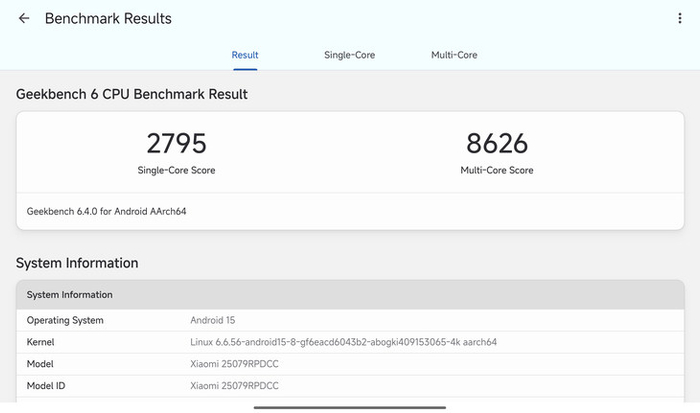This screenshot has width=700, height=413.
Task: Select the Model row label
Action: [40, 364]
